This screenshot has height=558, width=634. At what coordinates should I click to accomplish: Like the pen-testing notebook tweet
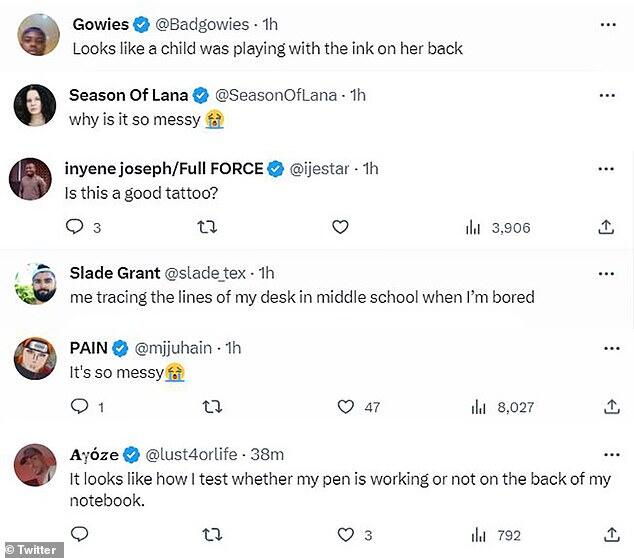click(x=346, y=534)
